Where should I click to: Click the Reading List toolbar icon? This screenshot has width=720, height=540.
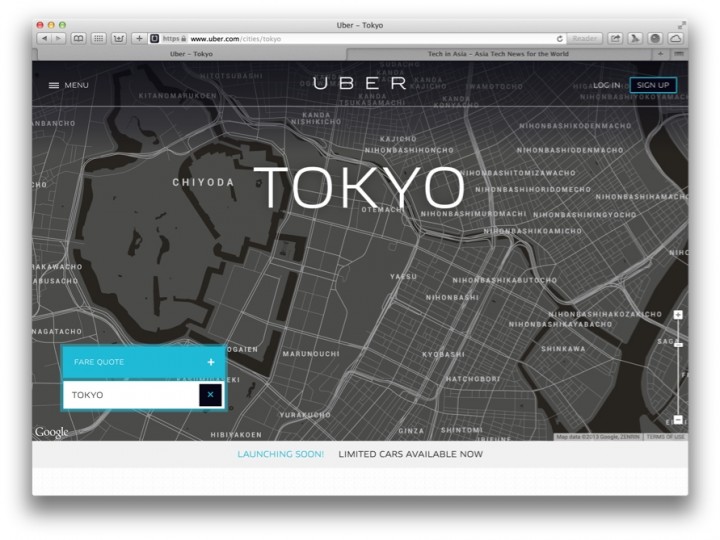tap(118, 39)
